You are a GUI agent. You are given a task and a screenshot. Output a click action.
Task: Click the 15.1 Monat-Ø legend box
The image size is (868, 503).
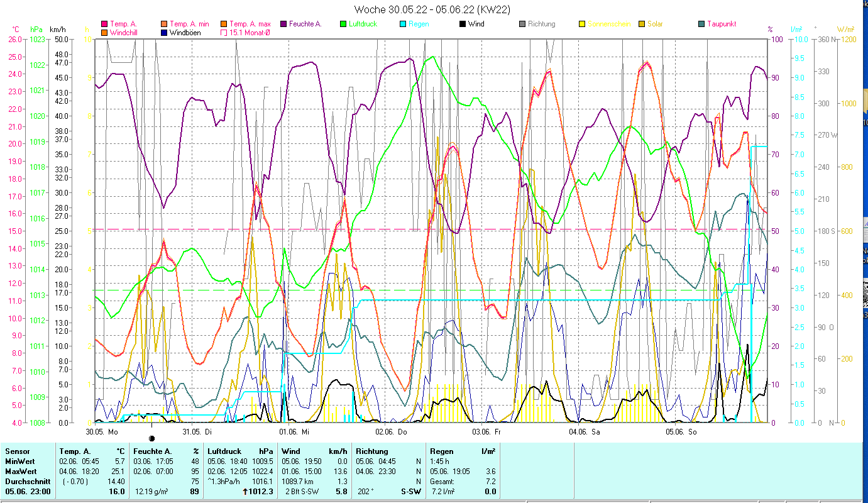pos(224,32)
